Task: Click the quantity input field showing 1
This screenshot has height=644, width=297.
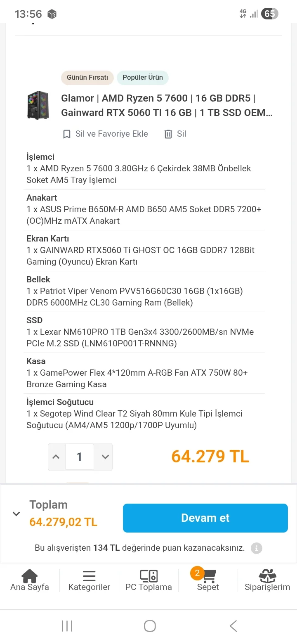Action: [80, 457]
